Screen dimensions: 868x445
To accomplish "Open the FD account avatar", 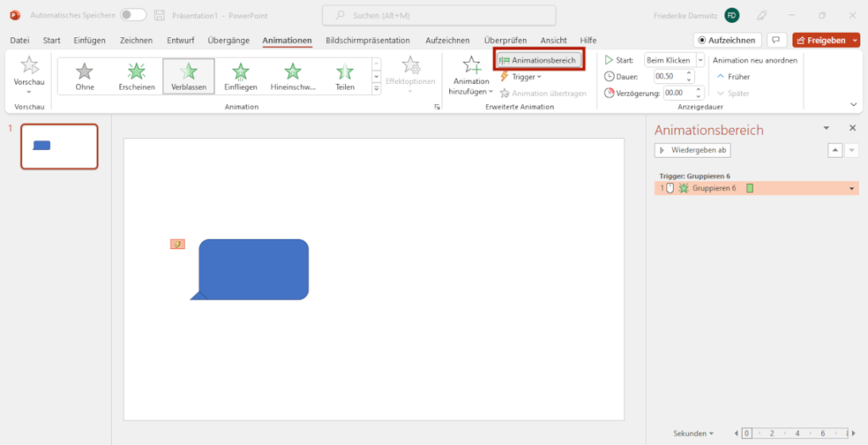I will (x=732, y=15).
